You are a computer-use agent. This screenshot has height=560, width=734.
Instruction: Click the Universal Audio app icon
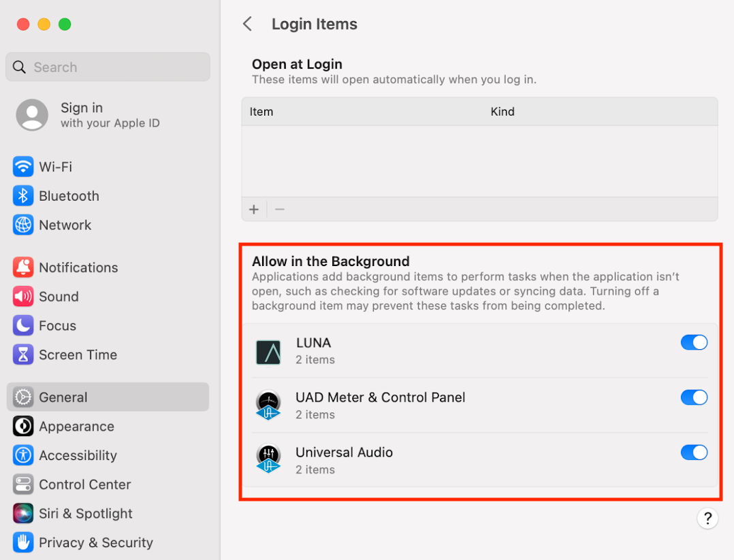[x=268, y=459]
